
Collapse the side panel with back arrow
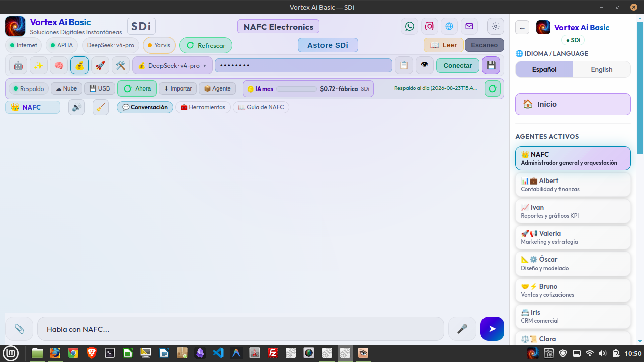point(522,28)
